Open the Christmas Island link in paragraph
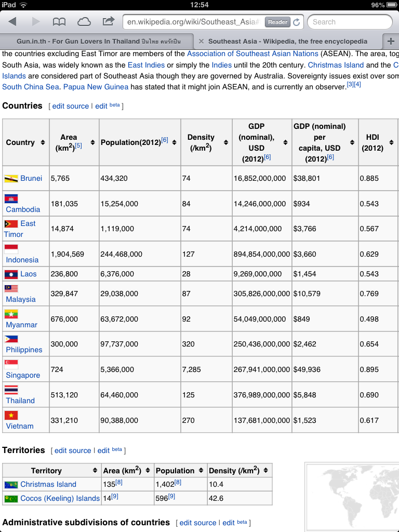The image size is (399, 532). click(336, 65)
